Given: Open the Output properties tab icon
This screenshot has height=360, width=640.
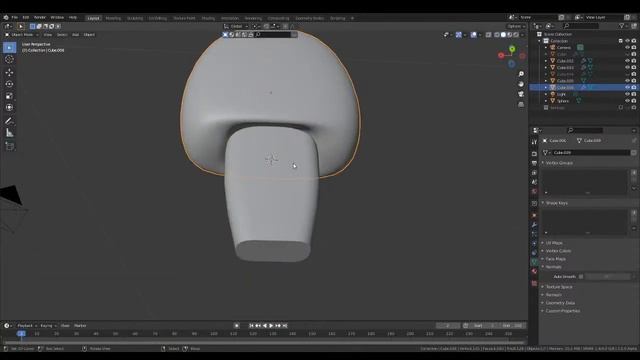Looking at the screenshot, I should pos(534,163).
